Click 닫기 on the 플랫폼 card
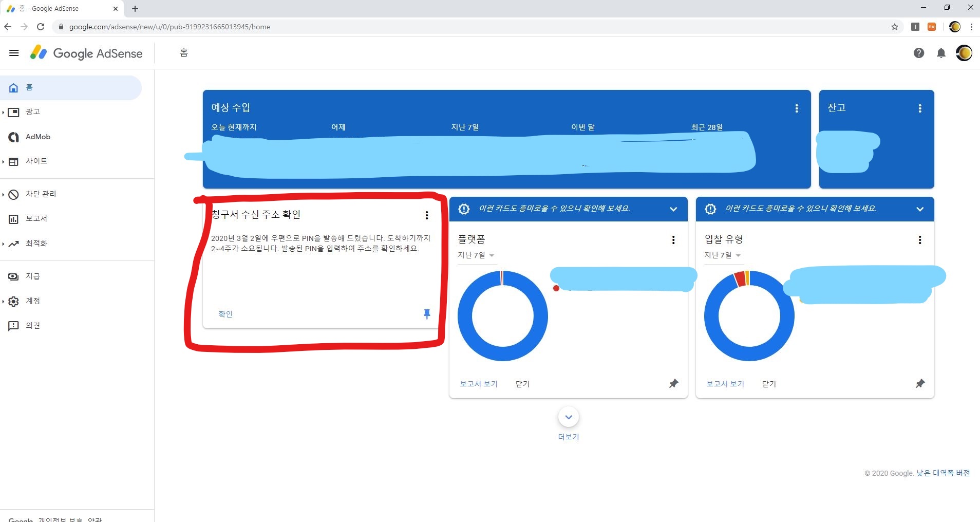The image size is (980, 522). coord(522,384)
